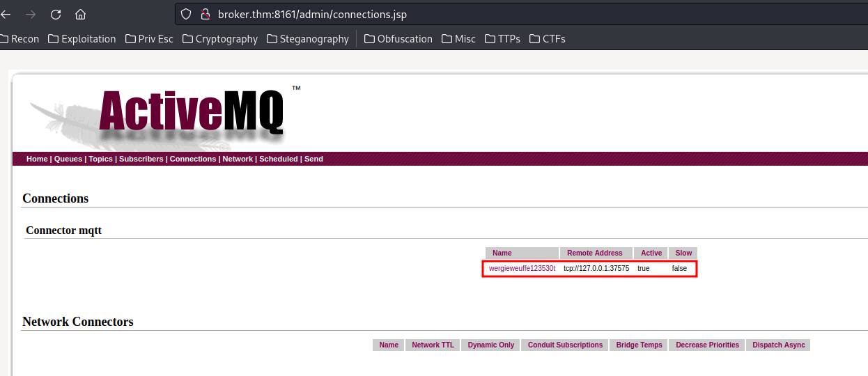
Task: Open the Obfuscation bookmarks folder
Action: pyautogui.click(x=398, y=39)
